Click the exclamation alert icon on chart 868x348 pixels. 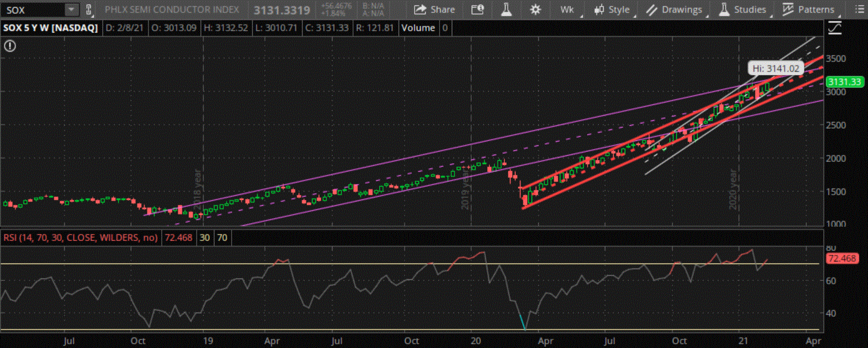tap(10, 46)
